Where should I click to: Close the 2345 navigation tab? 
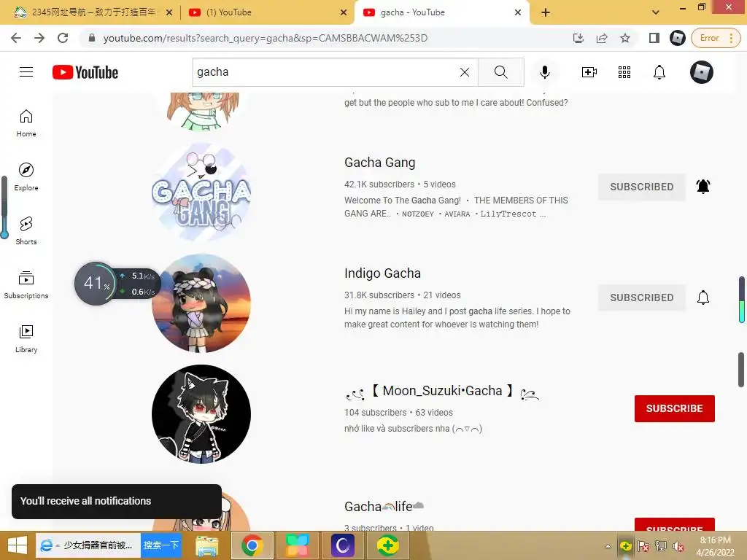pos(169,13)
